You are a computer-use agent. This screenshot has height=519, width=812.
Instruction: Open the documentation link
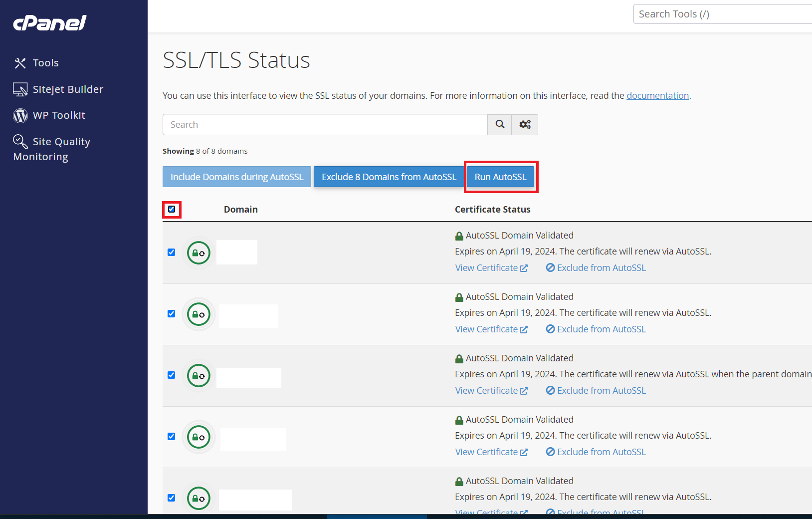click(x=657, y=95)
